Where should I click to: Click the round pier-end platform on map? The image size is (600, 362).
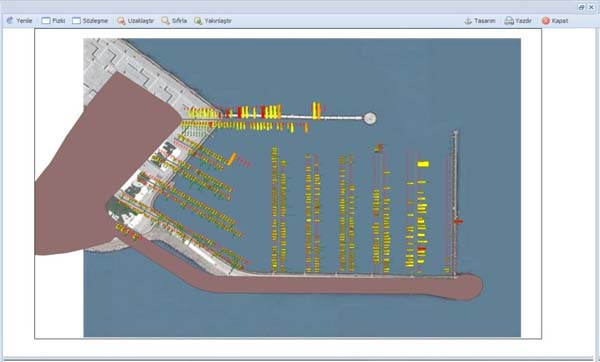click(370, 118)
